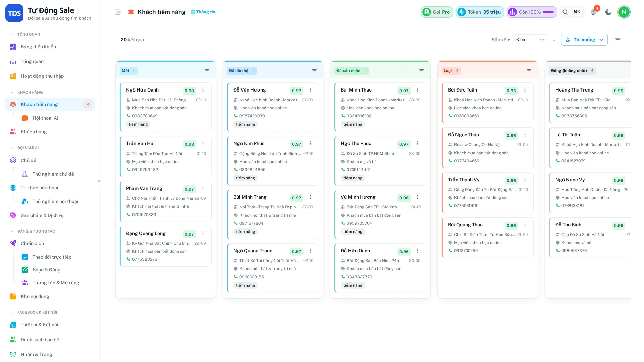Click the Thông tin link
The image size is (644, 362).
click(x=203, y=12)
